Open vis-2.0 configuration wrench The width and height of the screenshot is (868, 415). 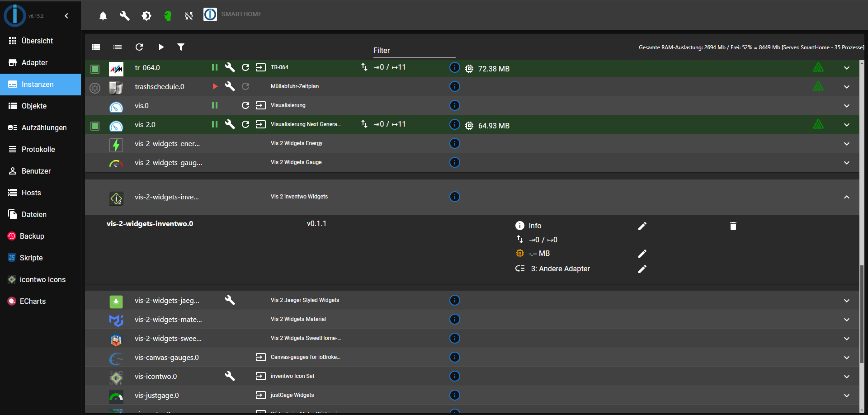coord(230,124)
